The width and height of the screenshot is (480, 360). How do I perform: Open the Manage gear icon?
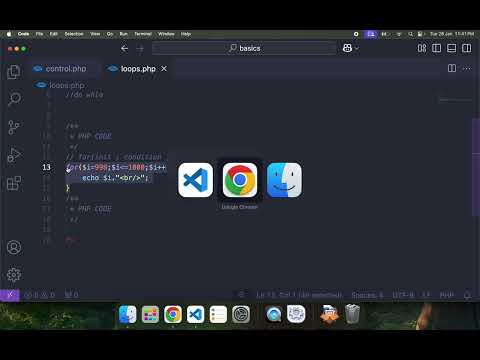pyautogui.click(x=14, y=275)
